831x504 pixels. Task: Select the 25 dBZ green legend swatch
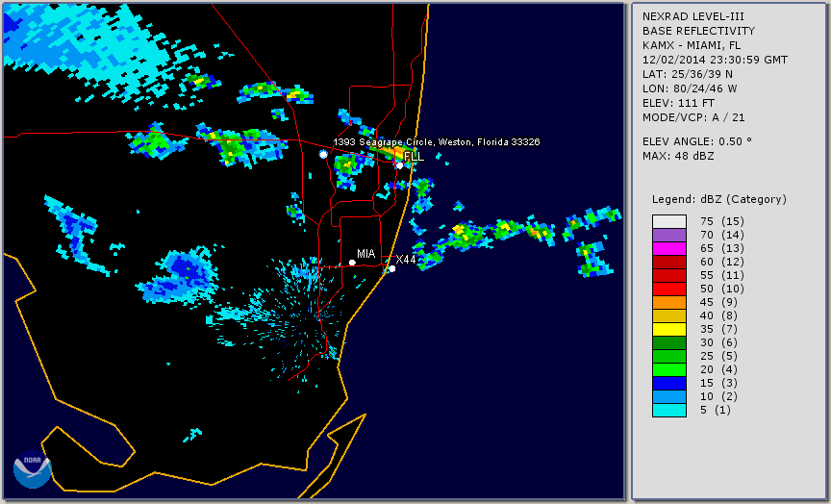click(x=669, y=356)
